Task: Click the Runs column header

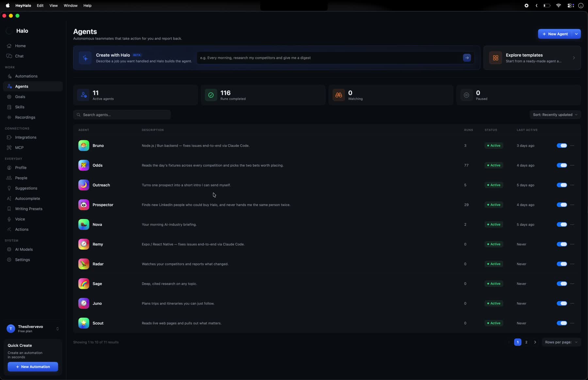Action: pyautogui.click(x=468, y=130)
